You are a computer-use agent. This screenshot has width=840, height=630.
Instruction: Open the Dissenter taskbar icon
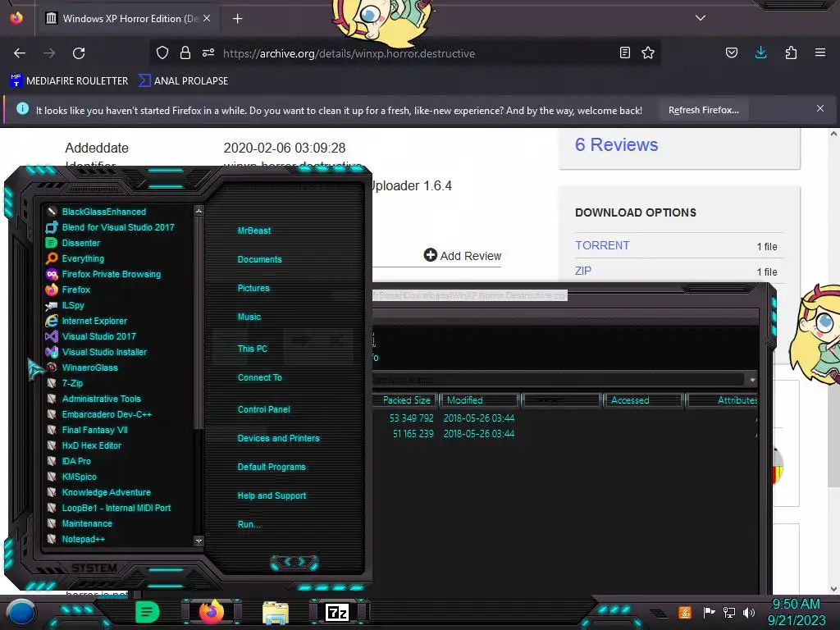[148, 612]
